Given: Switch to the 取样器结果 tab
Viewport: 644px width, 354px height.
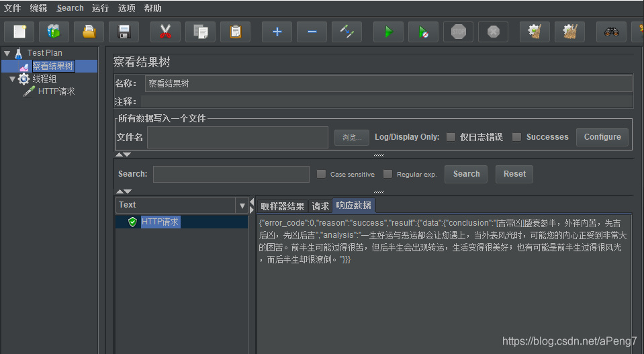Looking at the screenshot, I should [x=283, y=206].
